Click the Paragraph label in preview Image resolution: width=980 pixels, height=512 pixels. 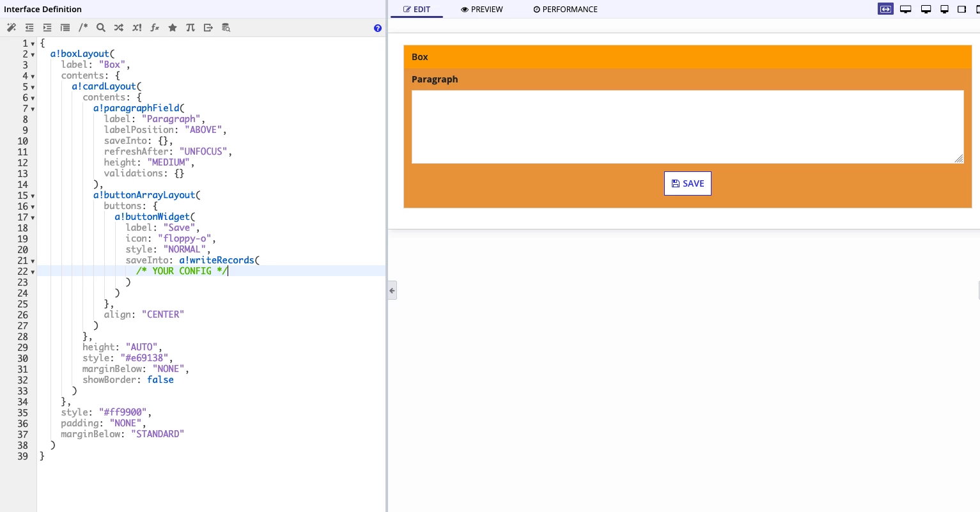[x=435, y=79]
